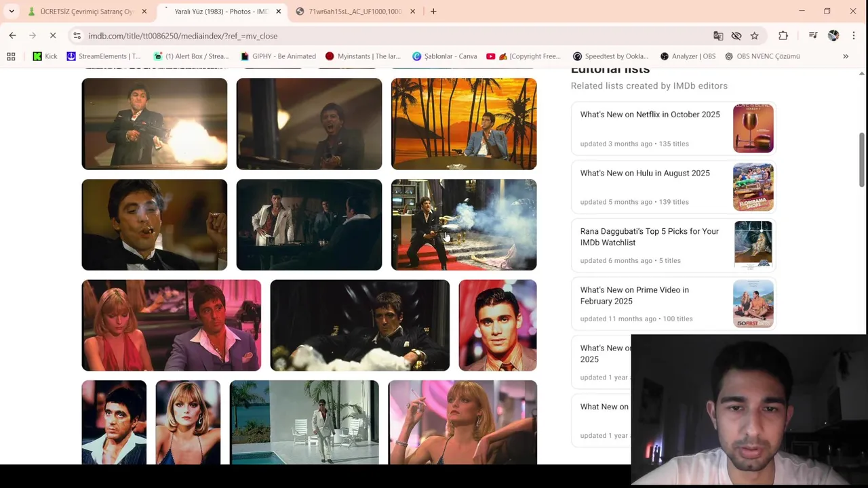The width and height of the screenshot is (868, 488).
Task: Open the OBS NVENC Çözümü bookmark
Action: tap(762, 56)
